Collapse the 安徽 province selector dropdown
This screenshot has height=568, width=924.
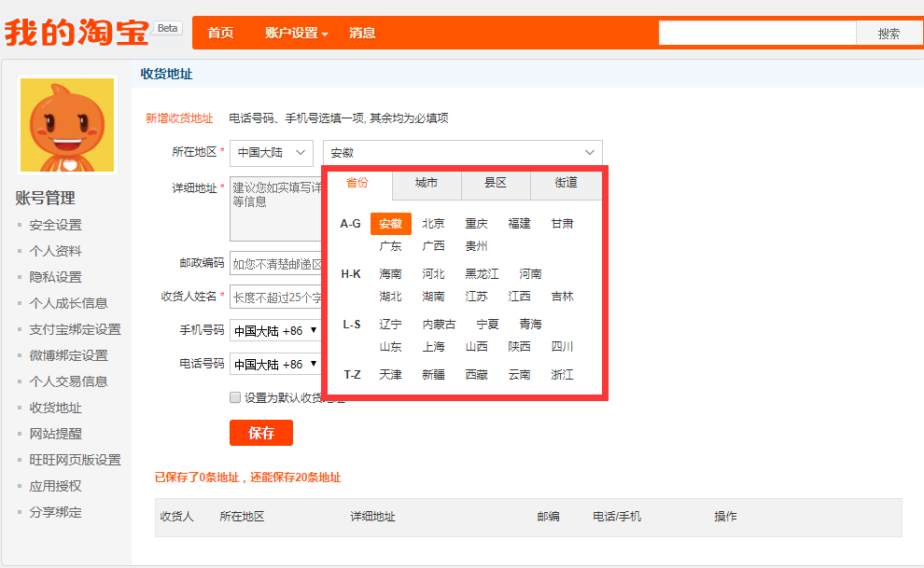[463, 152]
